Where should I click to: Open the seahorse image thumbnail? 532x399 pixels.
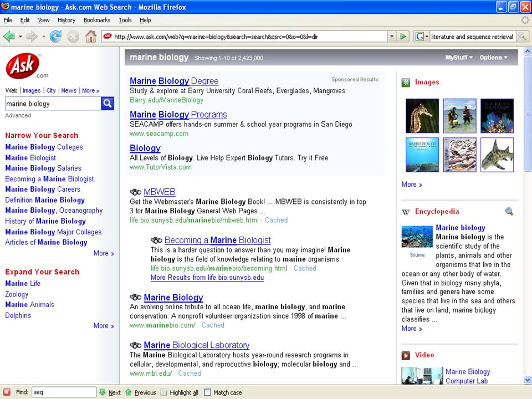click(422, 116)
